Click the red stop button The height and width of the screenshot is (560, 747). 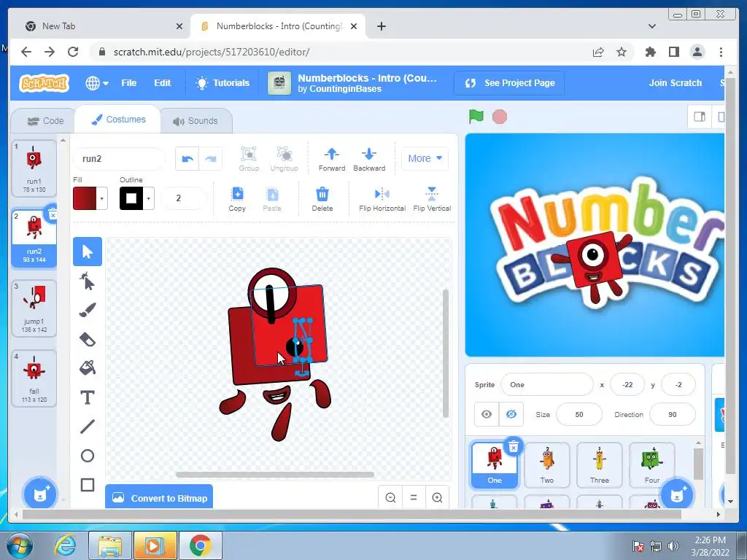pyautogui.click(x=499, y=117)
